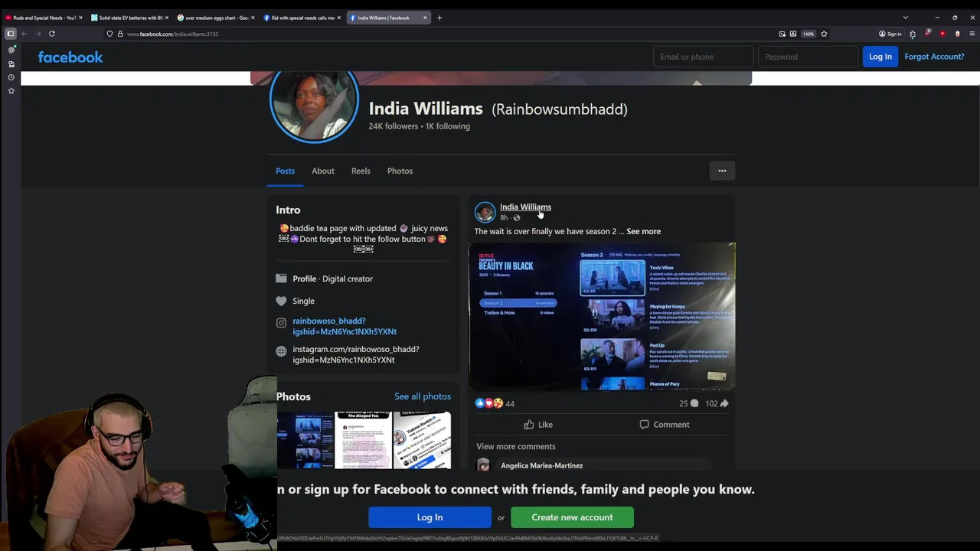Click the top Log In button
Image resolution: width=980 pixels, height=551 pixels.
point(880,57)
